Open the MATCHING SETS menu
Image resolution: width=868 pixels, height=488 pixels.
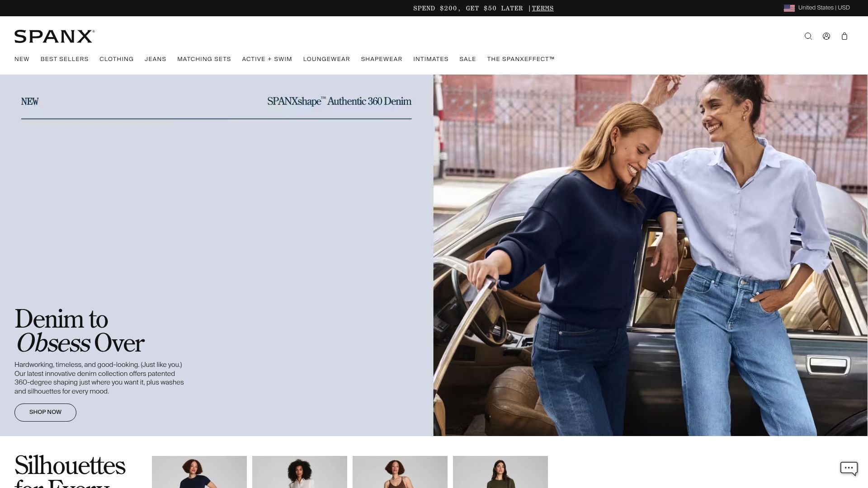pyautogui.click(x=204, y=59)
